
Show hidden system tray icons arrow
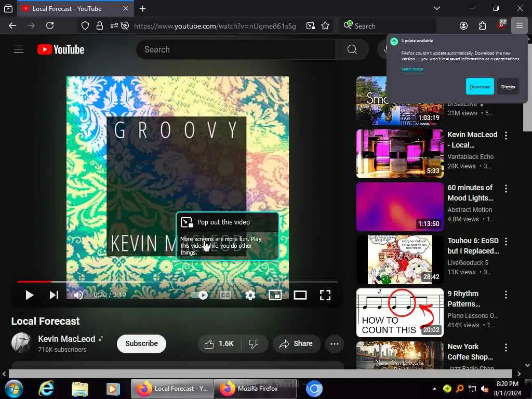[434, 389]
